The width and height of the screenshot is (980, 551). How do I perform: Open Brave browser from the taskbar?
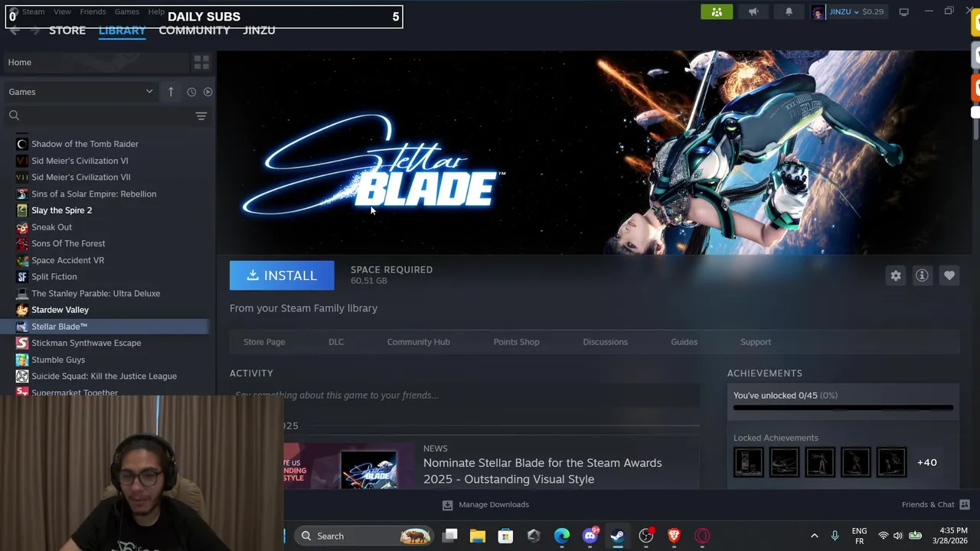(674, 536)
